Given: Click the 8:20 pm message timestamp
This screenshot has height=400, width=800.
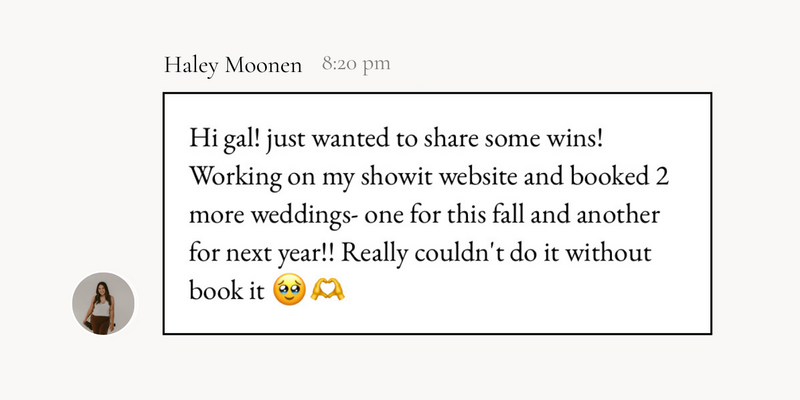Looking at the screenshot, I should click(356, 64).
